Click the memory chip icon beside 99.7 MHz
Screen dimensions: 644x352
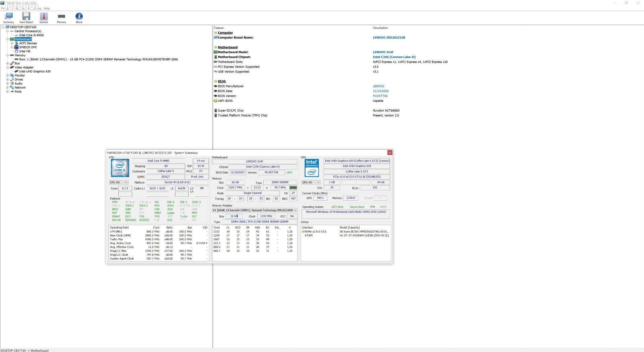[x=293, y=188]
